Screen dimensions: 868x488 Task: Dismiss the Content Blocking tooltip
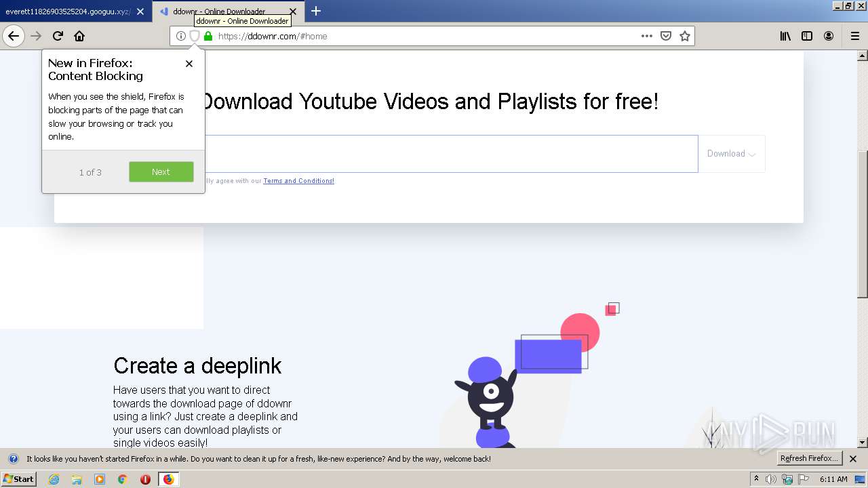pyautogui.click(x=189, y=64)
